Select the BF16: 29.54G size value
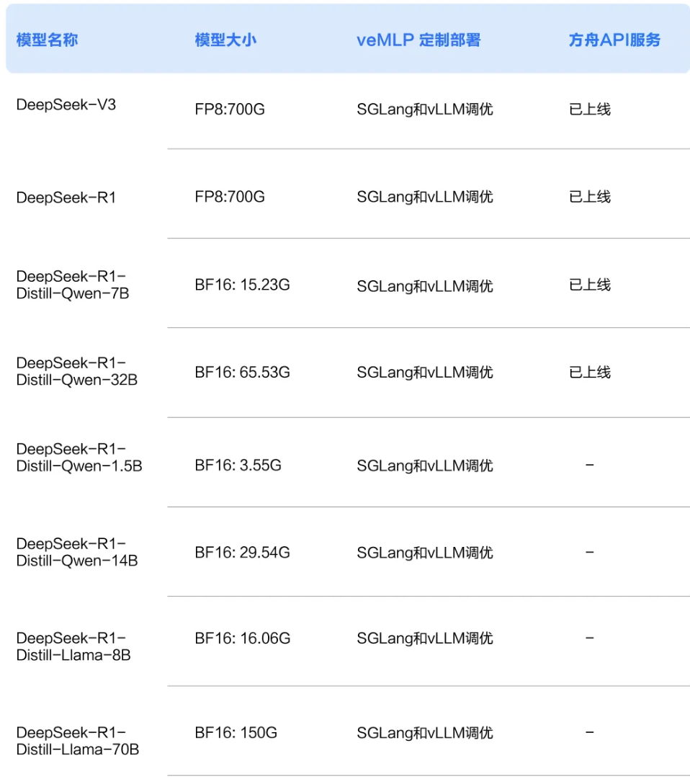Screen dimensions: 690x784 point(243,553)
